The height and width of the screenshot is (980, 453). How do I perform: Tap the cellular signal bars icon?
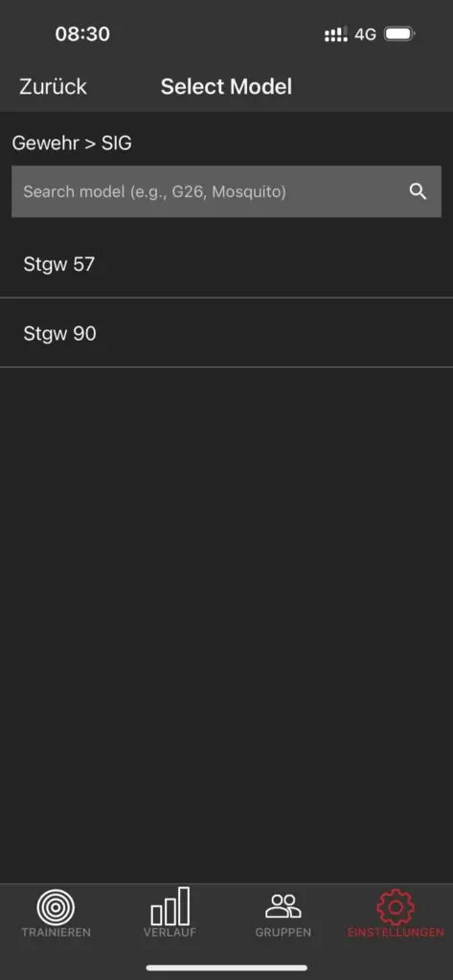coord(336,34)
